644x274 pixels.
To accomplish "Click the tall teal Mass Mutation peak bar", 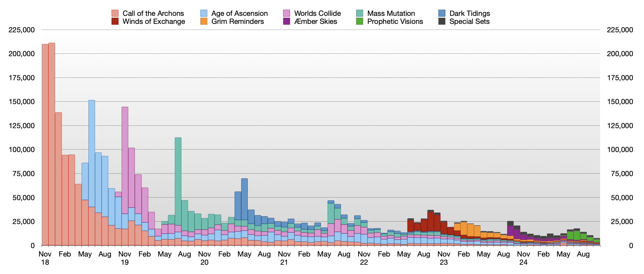I will (x=178, y=180).
